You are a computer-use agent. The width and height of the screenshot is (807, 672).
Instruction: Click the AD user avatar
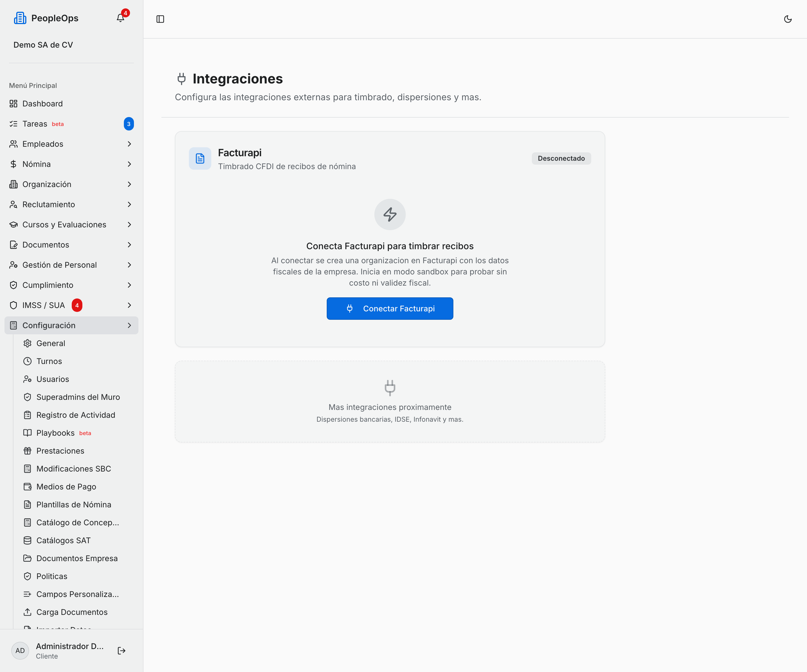point(20,650)
